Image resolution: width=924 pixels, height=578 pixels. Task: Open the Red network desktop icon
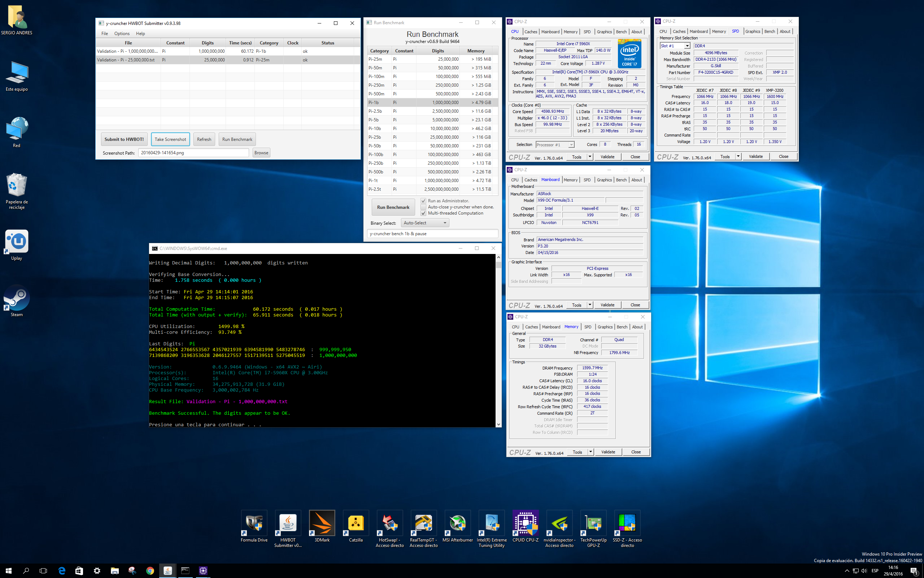tap(16, 132)
